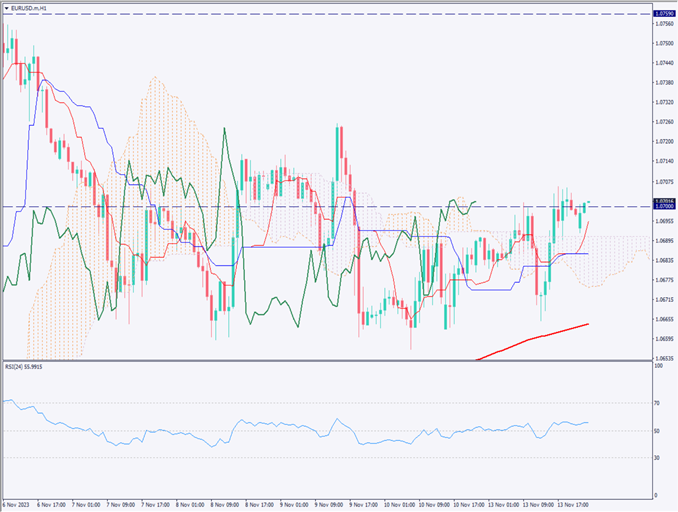Screen dimensions: 678x512
Task: Click the 100 level on RSI scale
Action: tap(659, 368)
